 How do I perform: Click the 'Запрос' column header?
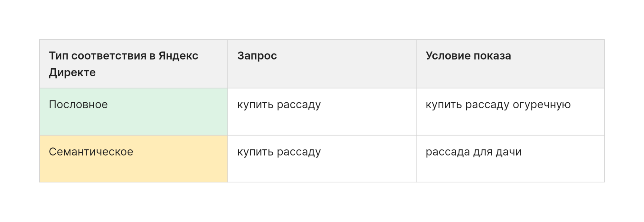322,64
